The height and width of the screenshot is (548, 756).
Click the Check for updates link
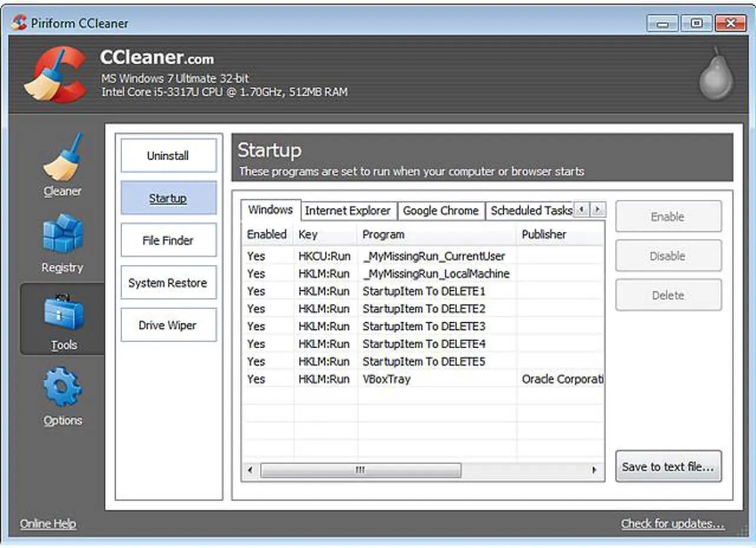[673, 524]
